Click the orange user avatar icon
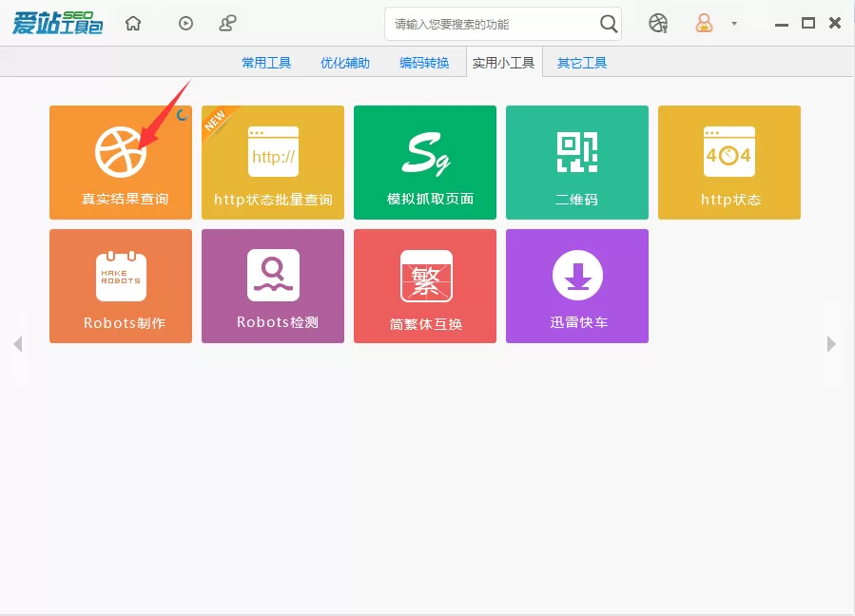The width and height of the screenshot is (855, 616). 704,24
